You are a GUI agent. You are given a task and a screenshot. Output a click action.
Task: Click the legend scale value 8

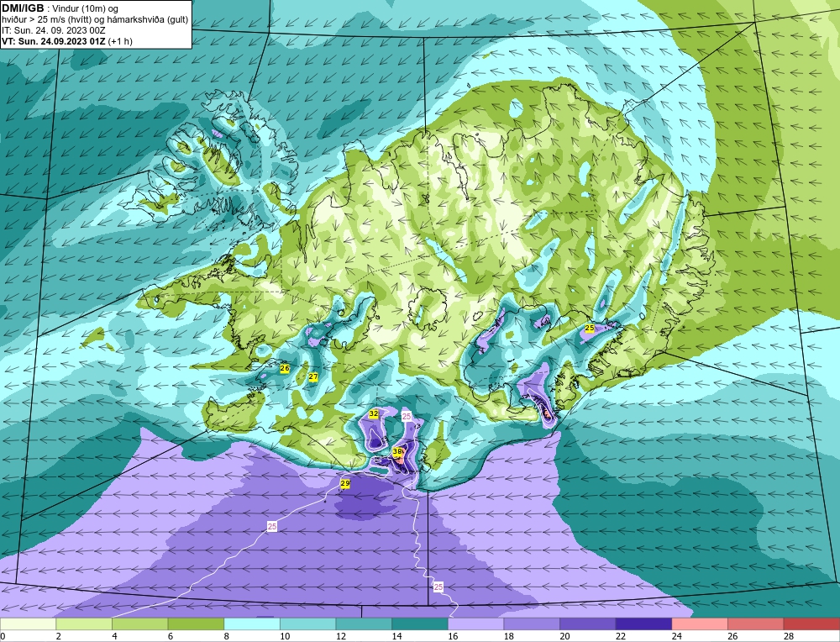(227, 636)
